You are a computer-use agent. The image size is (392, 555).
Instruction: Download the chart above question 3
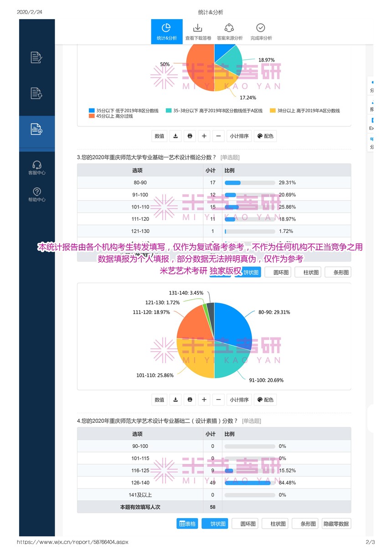[175, 136]
